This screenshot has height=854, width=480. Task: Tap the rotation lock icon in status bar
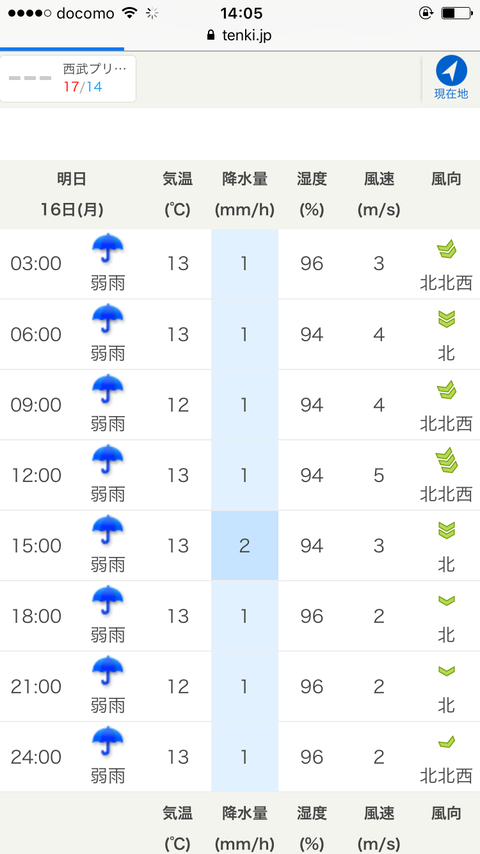pyautogui.click(x=426, y=13)
